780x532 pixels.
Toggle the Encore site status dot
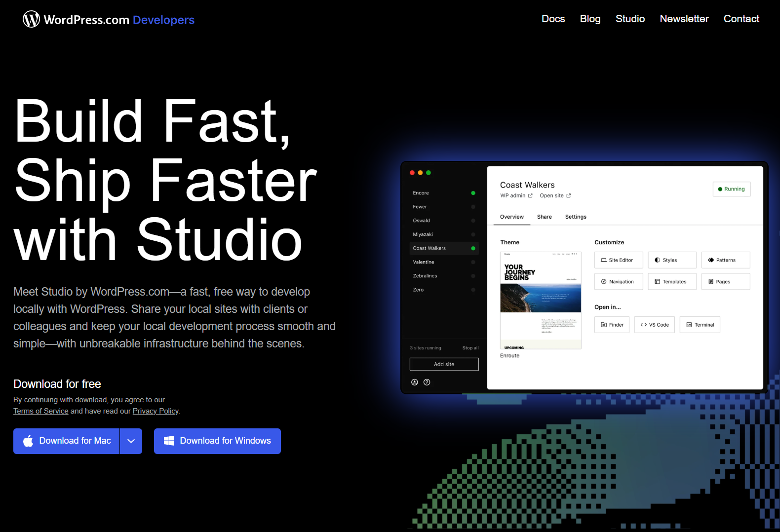473,193
